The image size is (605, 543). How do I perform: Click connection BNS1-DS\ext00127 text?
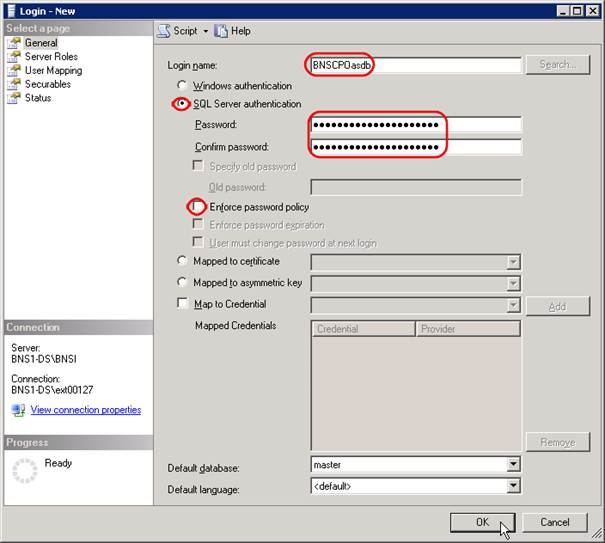(52, 390)
